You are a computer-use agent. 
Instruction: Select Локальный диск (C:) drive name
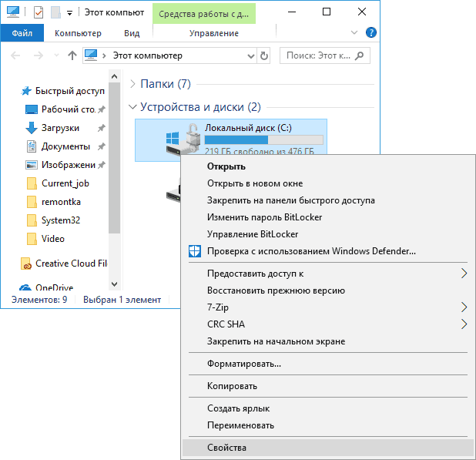point(248,128)
